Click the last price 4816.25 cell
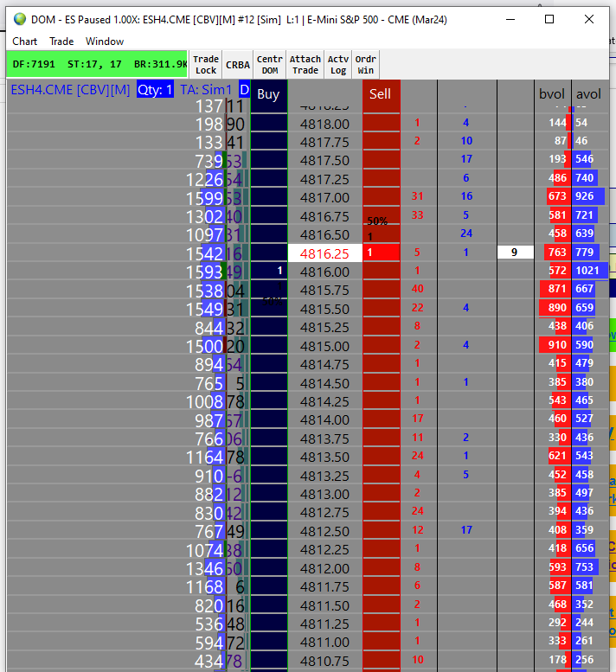The width and height of the screenshot is (616, 672). [x=324, y=253]
